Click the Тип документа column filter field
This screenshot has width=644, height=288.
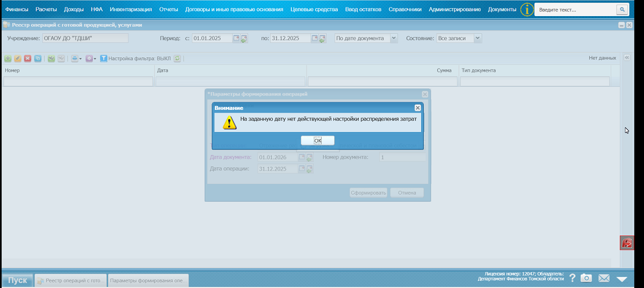[535, 81]
